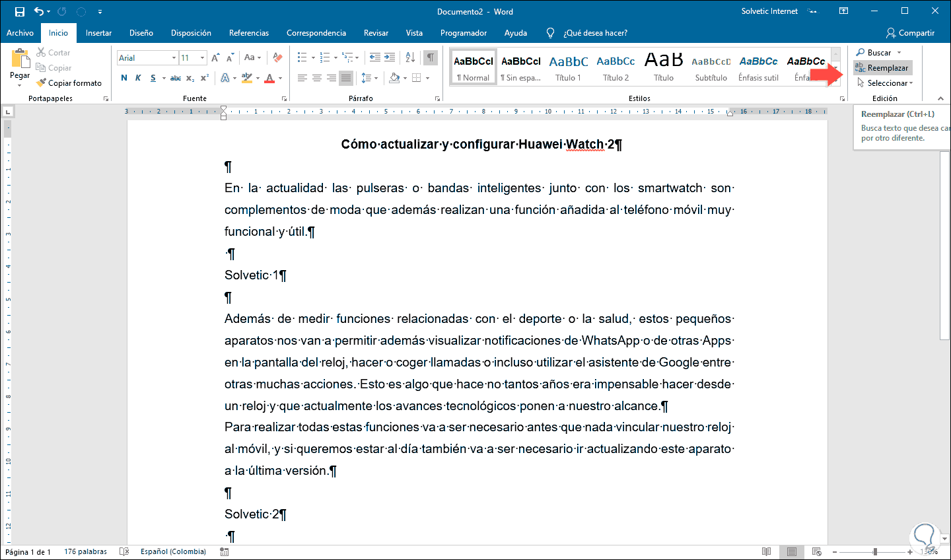951x560 pixels.
Task: Apply strikethrough (abc) formatting
Action: (x=175, y=78)
